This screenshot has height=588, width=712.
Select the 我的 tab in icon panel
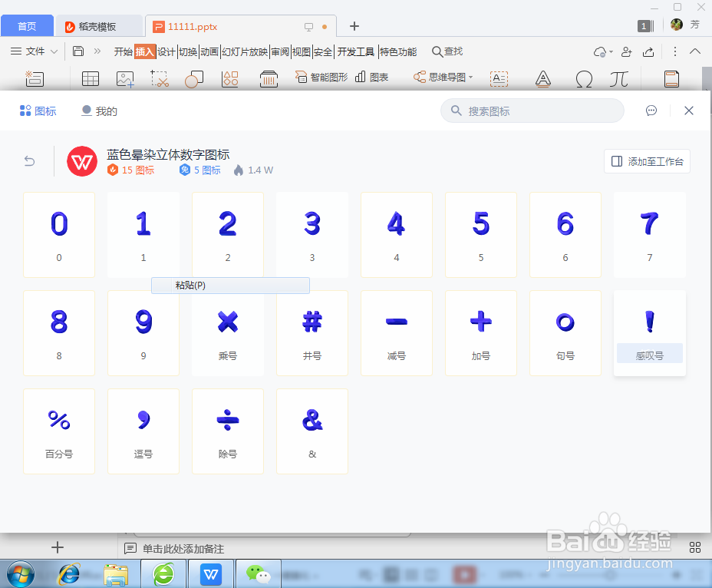pos(100,111)
